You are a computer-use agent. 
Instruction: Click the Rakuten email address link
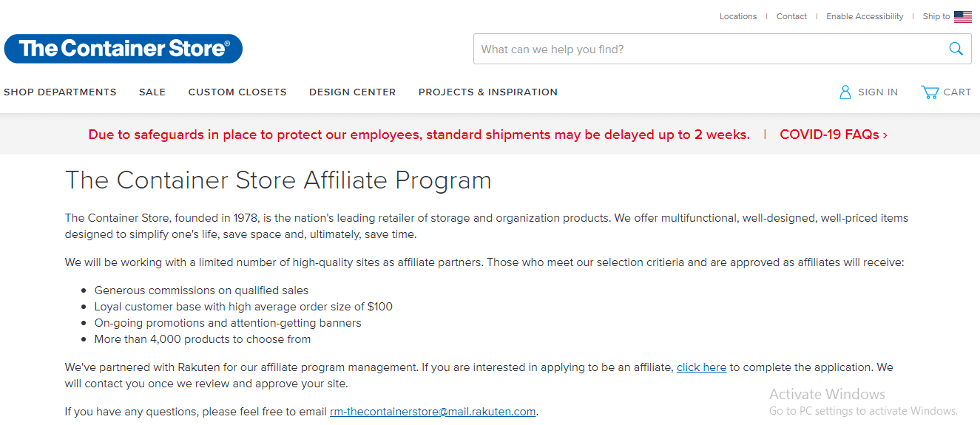click(433, 412)
